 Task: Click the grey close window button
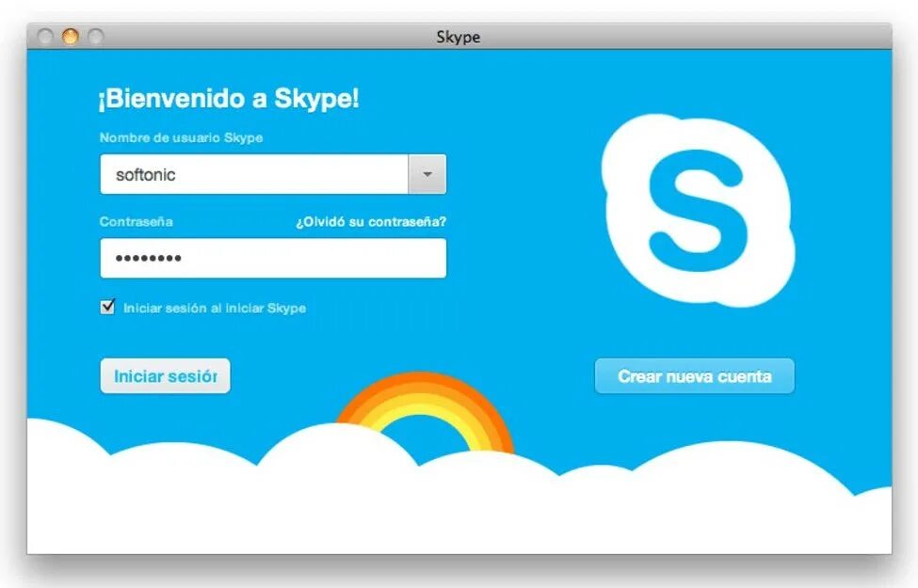(44, 37)
